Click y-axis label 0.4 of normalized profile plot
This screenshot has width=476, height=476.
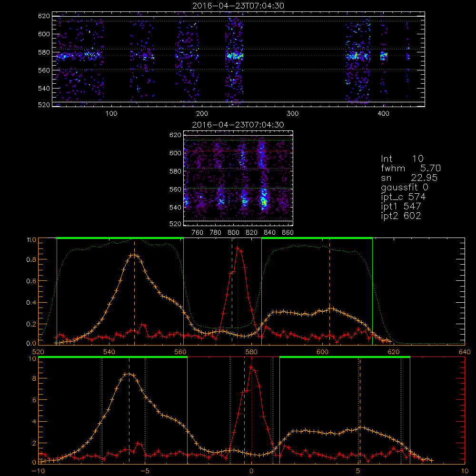click(31, 303)
